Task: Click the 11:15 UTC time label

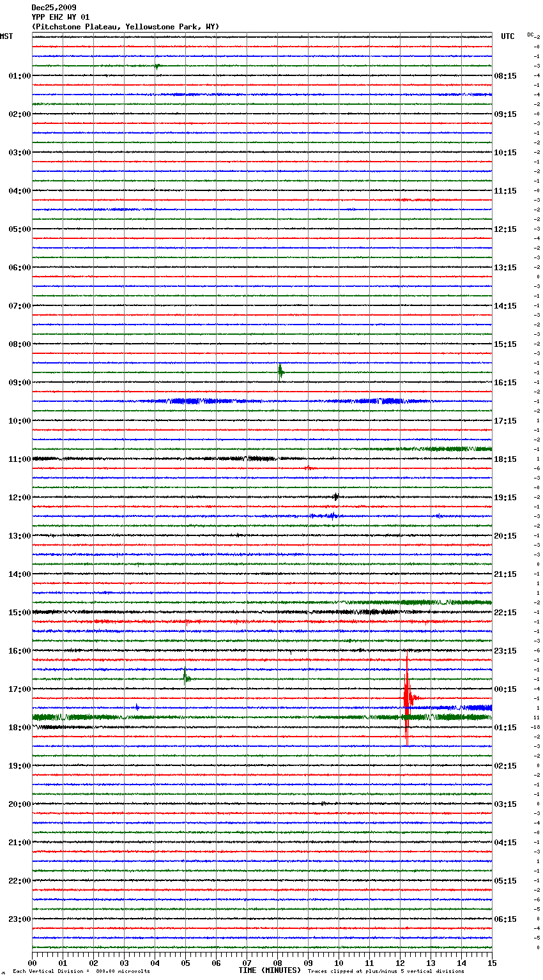Action: tap(505, 191)
